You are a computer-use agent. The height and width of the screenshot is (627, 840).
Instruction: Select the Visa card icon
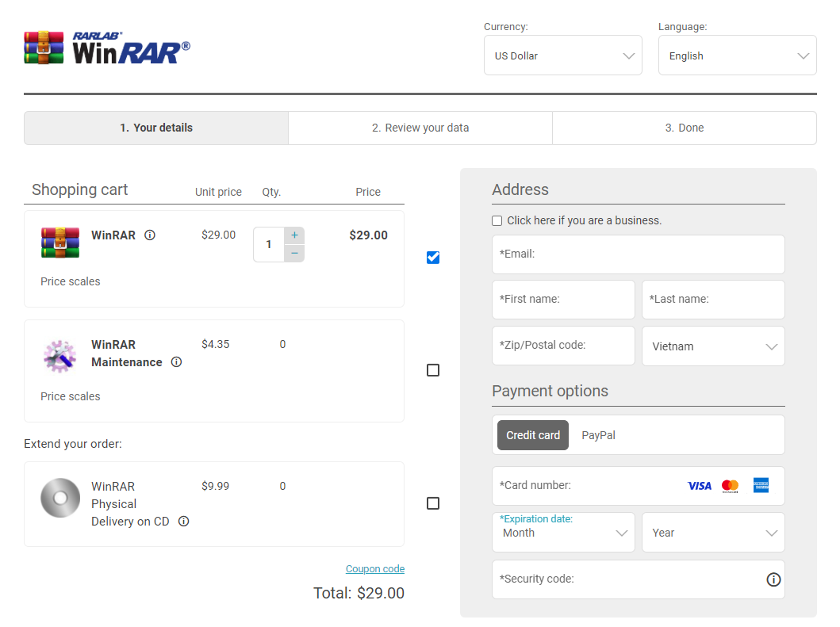(700, 485)
